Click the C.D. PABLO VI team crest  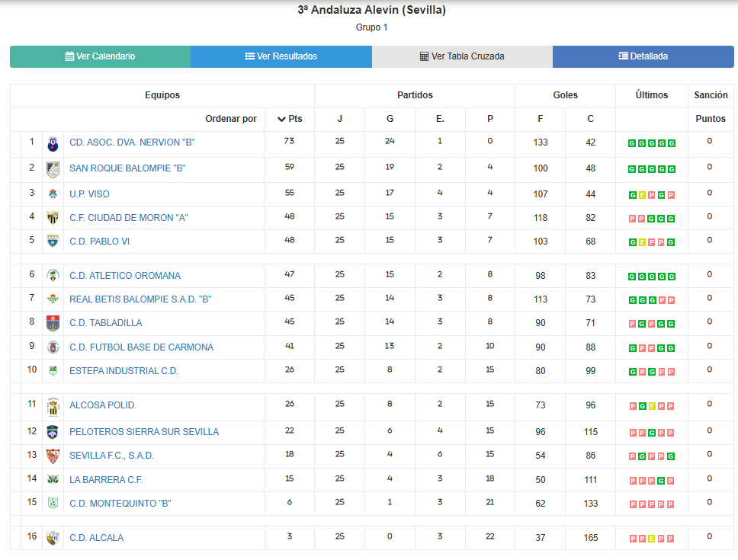(x=53, y=242)
